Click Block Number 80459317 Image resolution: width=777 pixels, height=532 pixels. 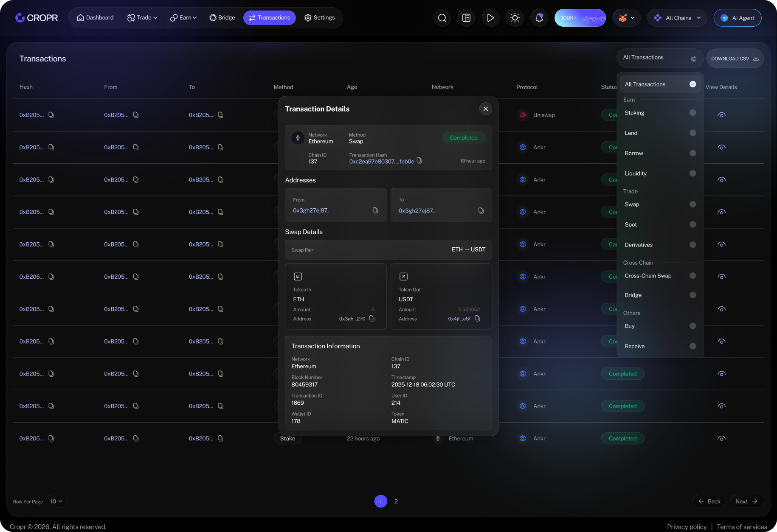304,385
